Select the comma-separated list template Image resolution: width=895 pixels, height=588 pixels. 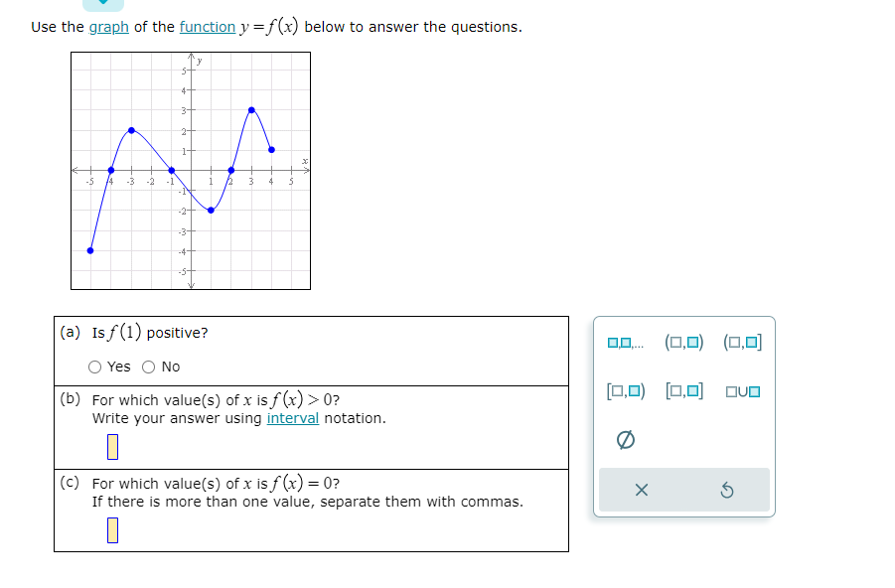(x=624, y=341)
